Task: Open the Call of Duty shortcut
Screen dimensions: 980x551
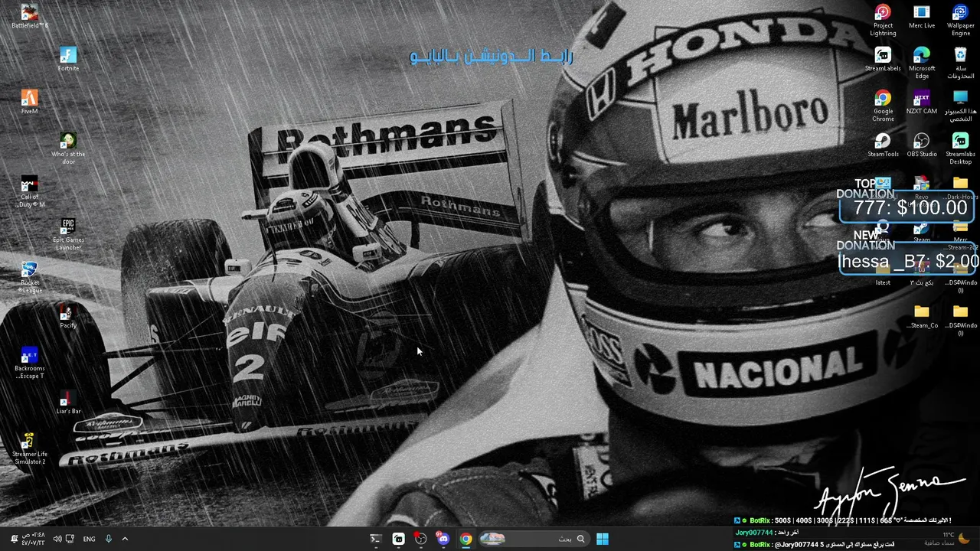Action: 29,191
